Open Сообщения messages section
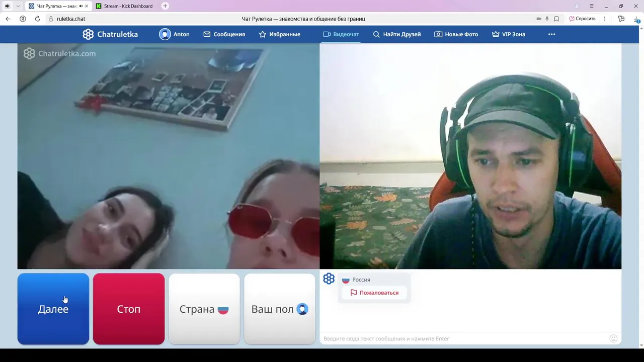 pos(224,34)
